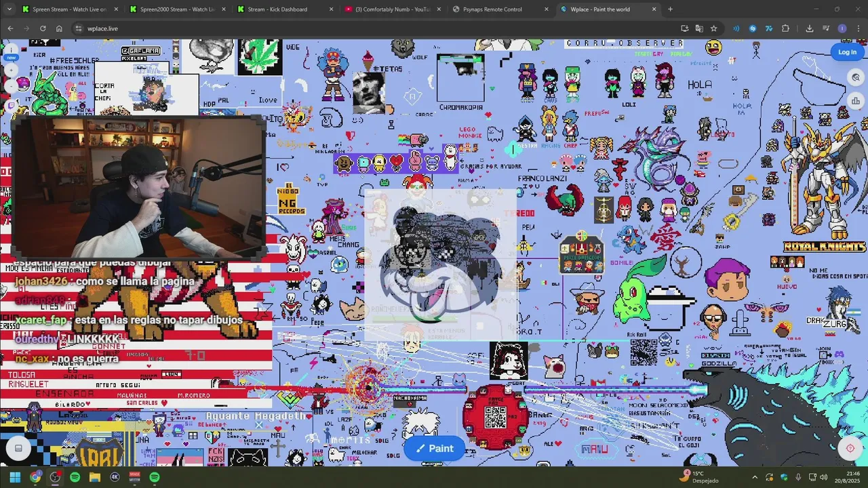Open the browser home page
This screenshot has height=488, width=868.
(59, 28)
